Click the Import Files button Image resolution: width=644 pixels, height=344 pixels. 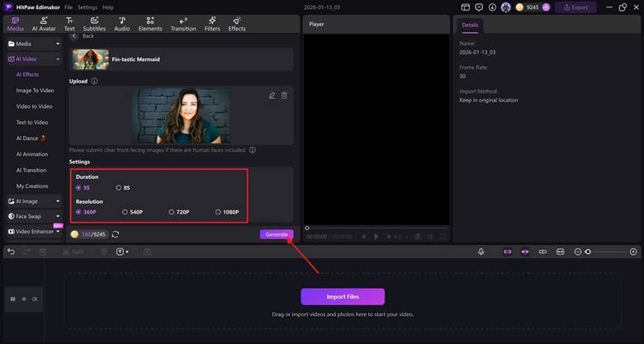click(x=343, y=296)
